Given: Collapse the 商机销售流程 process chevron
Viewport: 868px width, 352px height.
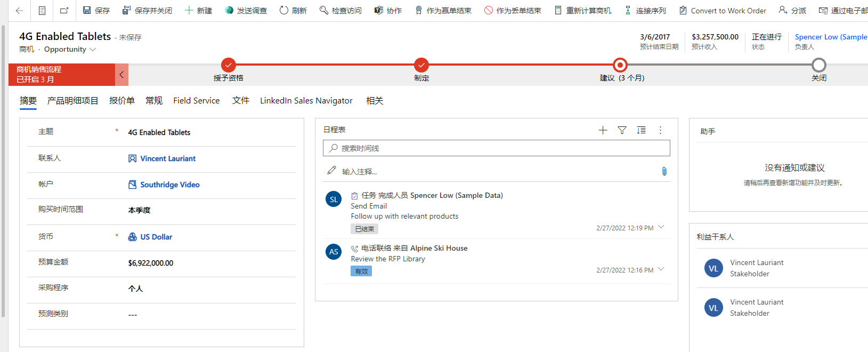Looking at the screenshot, I should (121, 75).
